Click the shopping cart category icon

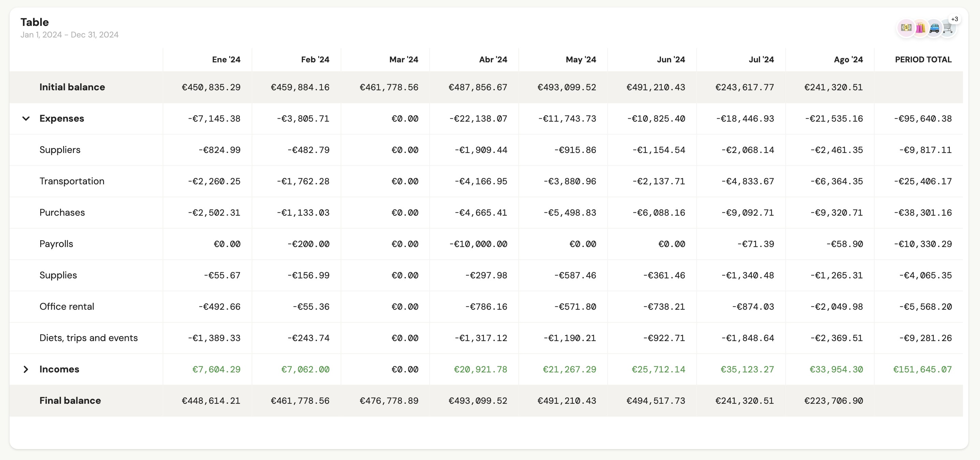coord(948,28)
